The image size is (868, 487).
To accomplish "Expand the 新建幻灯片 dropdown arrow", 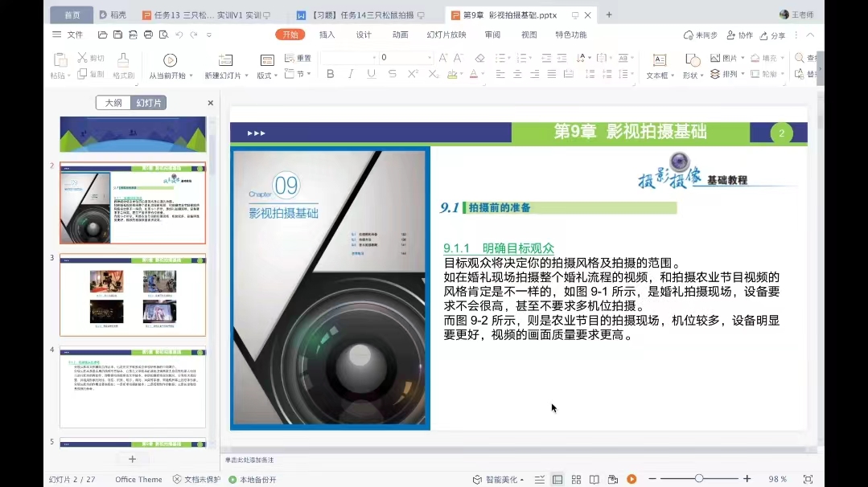I will [x=246, y=76].
